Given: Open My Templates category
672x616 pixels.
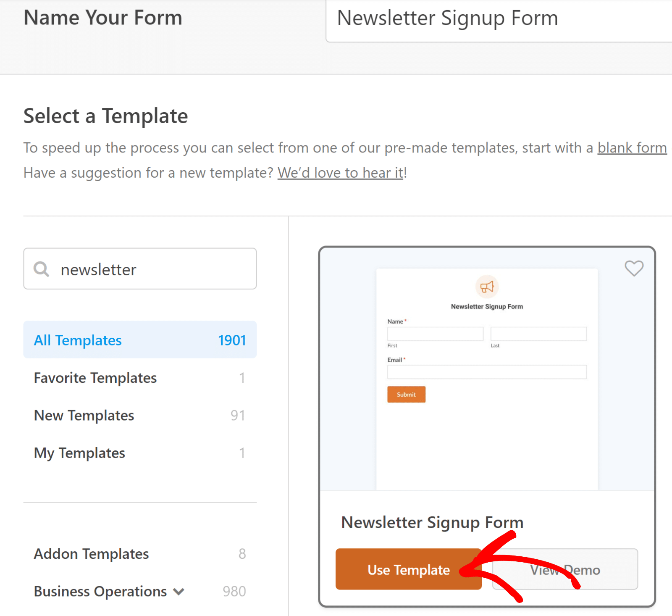Looking at the screenshot, I should [x=140, y=453].
